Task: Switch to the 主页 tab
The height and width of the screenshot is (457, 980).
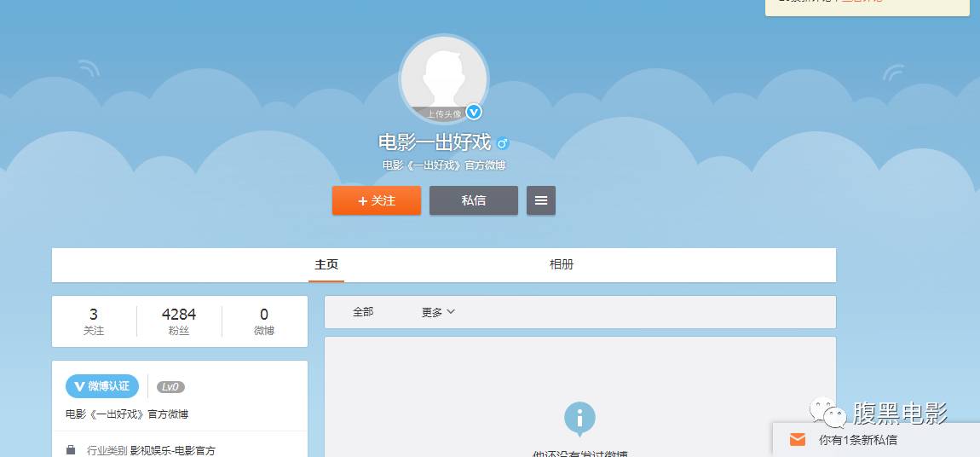Action: tap(326, 264)
